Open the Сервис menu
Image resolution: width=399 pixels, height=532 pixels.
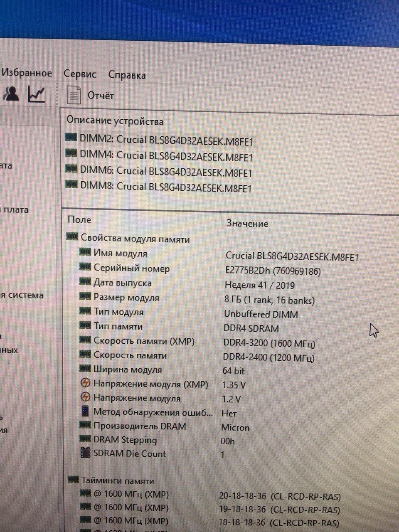click(80, 74)
